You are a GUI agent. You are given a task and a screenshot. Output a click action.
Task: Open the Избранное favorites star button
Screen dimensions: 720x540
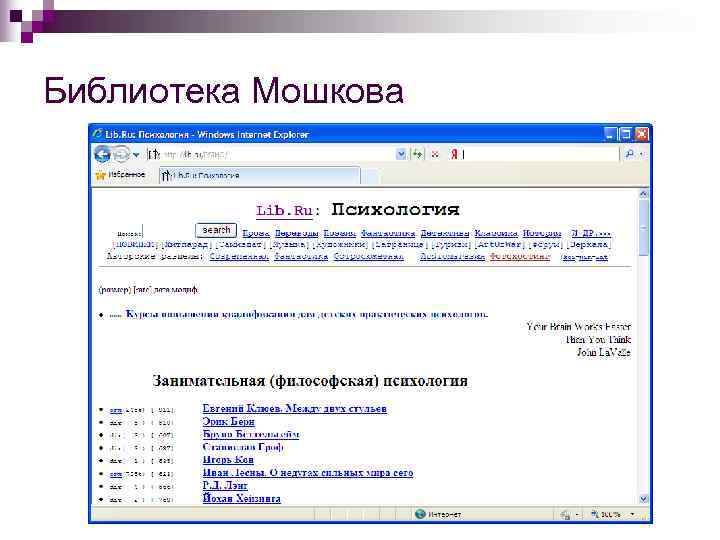pyautogui.click(x=120, y=175)
